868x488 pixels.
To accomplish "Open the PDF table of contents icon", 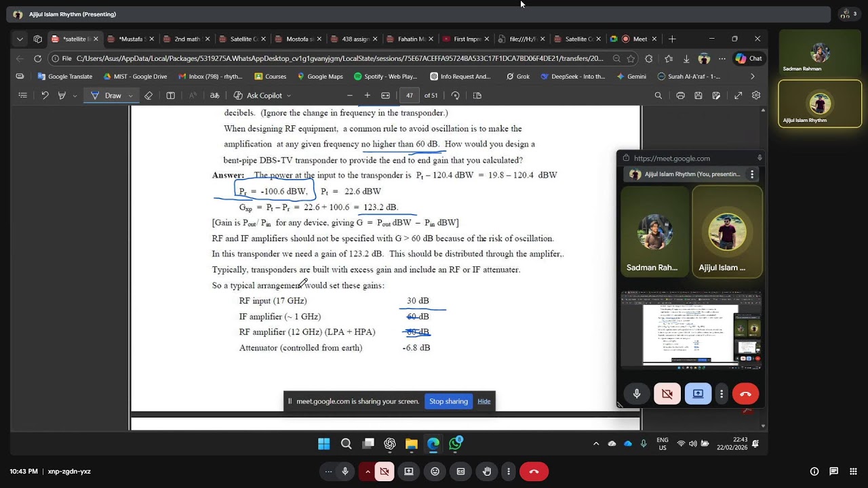I will click(x=22, y=96).
